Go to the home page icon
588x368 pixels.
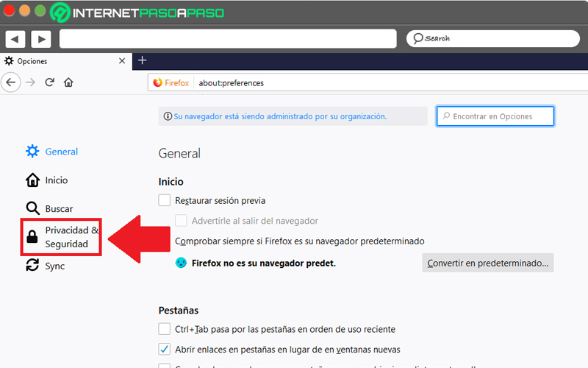(x=68, y=82)
